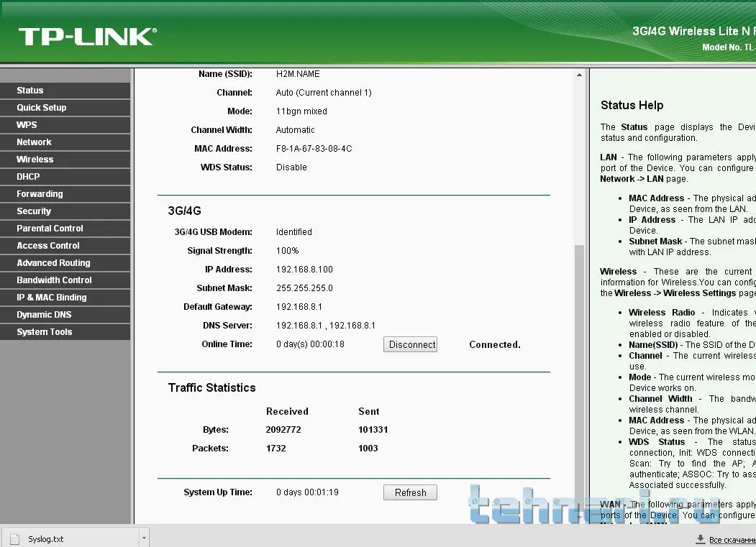
Task: Select Advanced Routing in the sidebar
Action: (65, 263)
